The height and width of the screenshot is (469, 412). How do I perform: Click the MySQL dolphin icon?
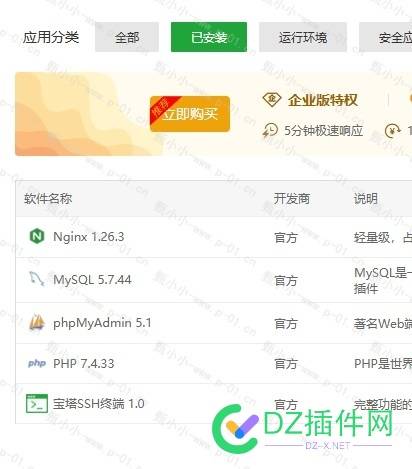36,279
